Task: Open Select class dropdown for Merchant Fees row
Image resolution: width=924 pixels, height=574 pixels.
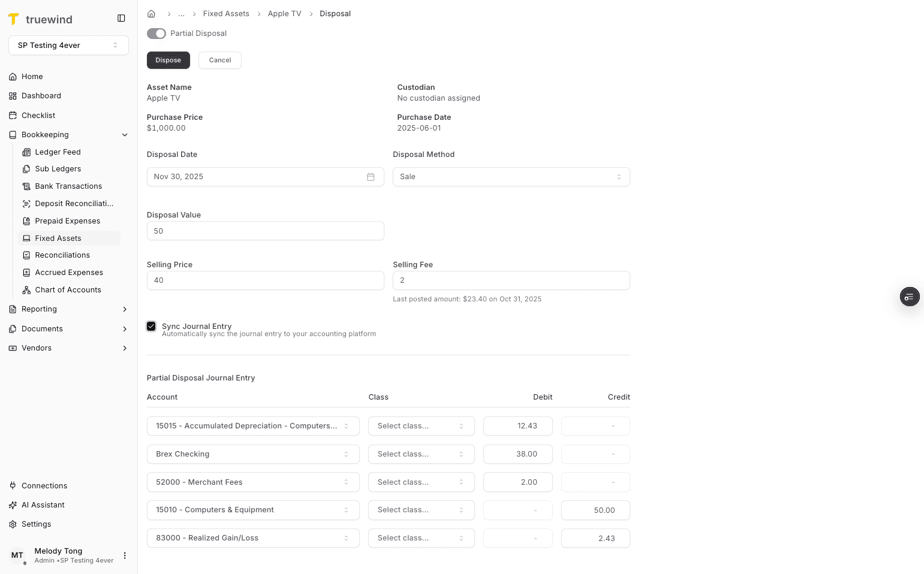Action: point(421,482)
